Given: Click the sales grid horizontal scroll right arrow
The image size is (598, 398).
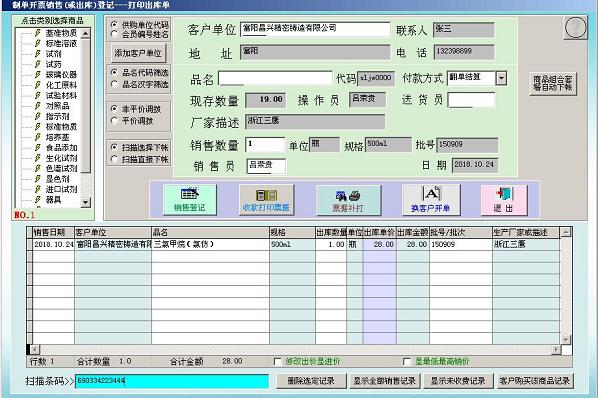Looking at the screenshot, I should pos(556,349).
